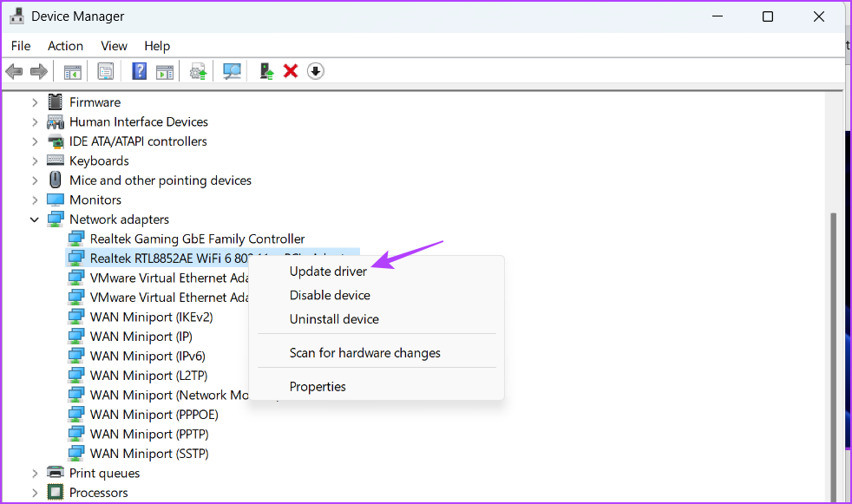Click the Print queues printer icon
The height and width of the screenshot is (504, 852).
click(x=56, y=473)
